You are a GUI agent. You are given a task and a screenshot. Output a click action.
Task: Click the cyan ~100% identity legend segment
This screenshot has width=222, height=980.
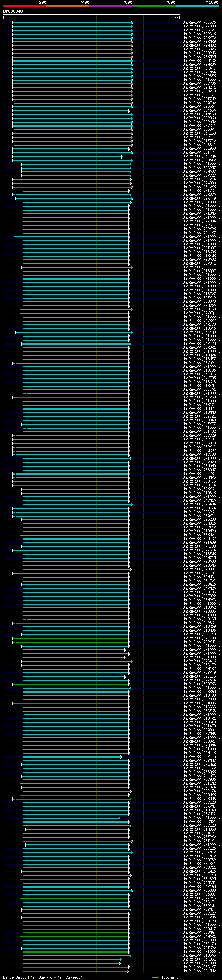197,6
